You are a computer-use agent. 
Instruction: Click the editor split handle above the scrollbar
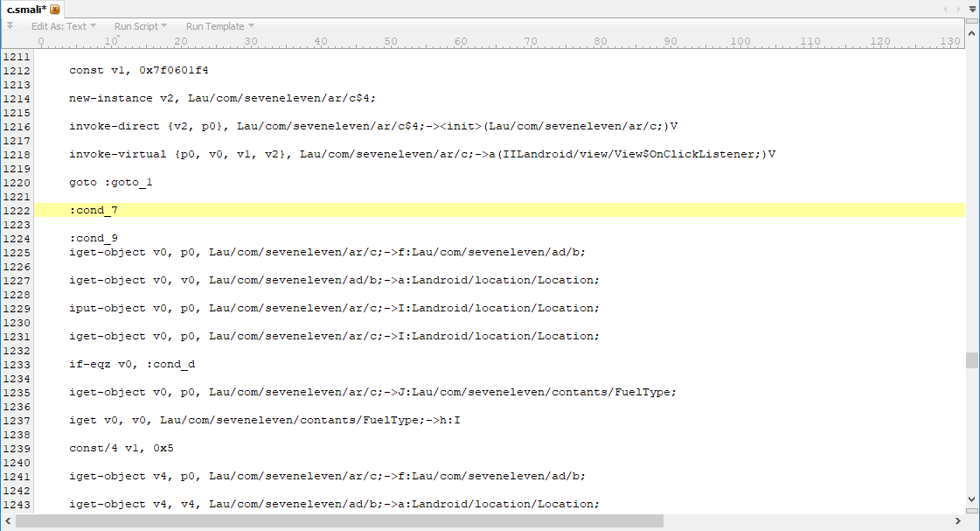click(972, 21)
